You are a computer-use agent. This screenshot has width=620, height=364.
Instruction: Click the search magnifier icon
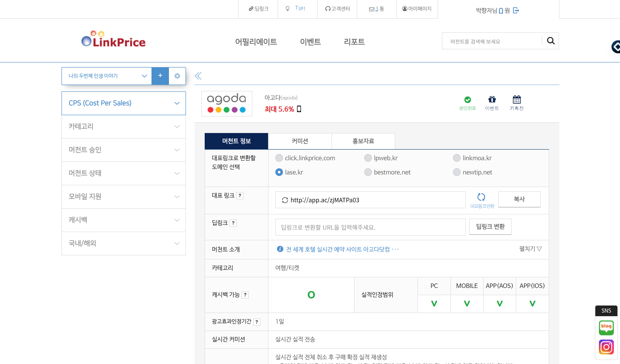click(550, 41)
